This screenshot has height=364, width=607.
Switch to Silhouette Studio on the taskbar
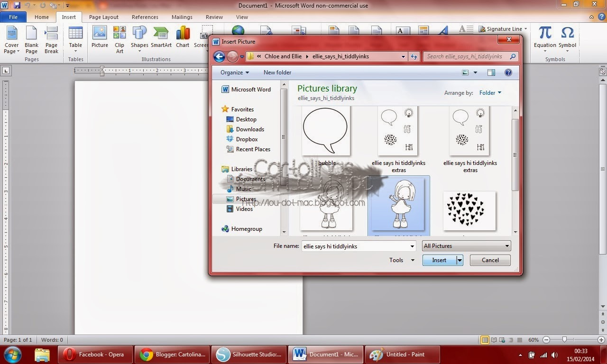(248, 354)
